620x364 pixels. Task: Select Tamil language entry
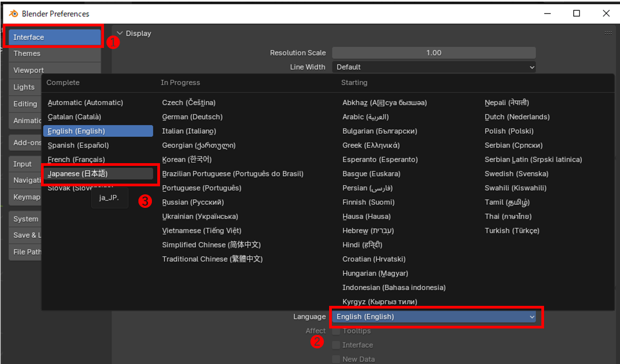coord(507,202)
